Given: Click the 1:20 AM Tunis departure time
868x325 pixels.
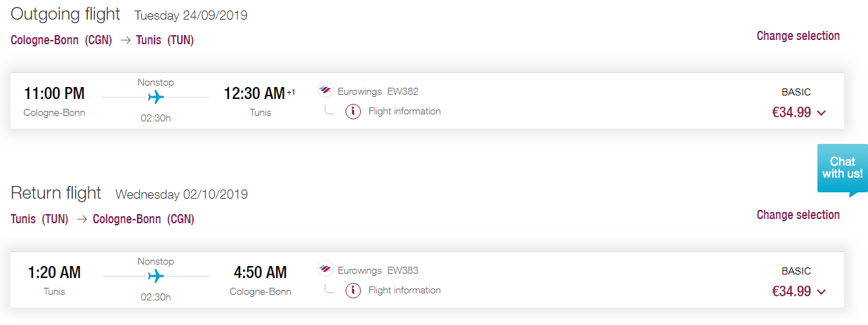Looking at the screenshot, I should pyautogui.click(x=54, y=272).
